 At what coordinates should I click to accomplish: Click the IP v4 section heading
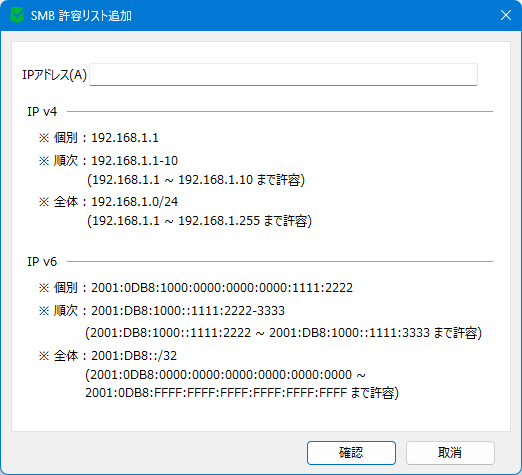point(42,111)
